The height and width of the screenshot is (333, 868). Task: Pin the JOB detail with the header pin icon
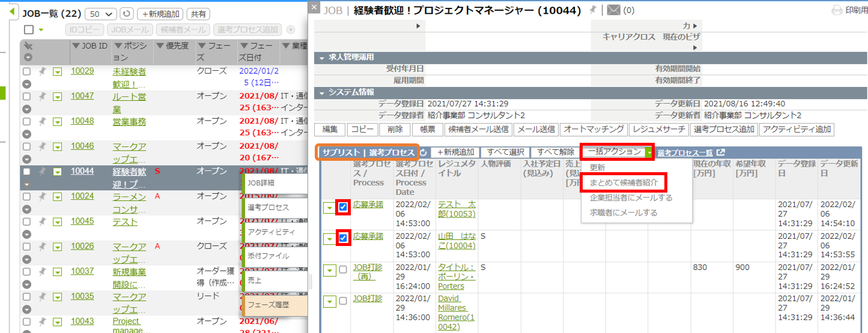point(593,10)
